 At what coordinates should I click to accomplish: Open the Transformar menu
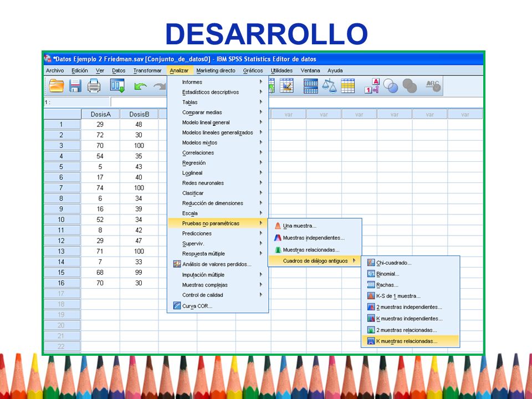pos(147,70)
